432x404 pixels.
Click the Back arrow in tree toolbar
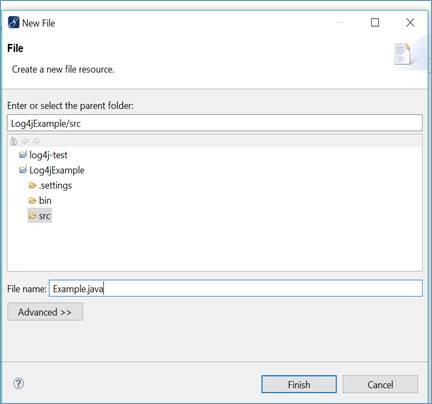pyautogui.click(x=25, y=141)
